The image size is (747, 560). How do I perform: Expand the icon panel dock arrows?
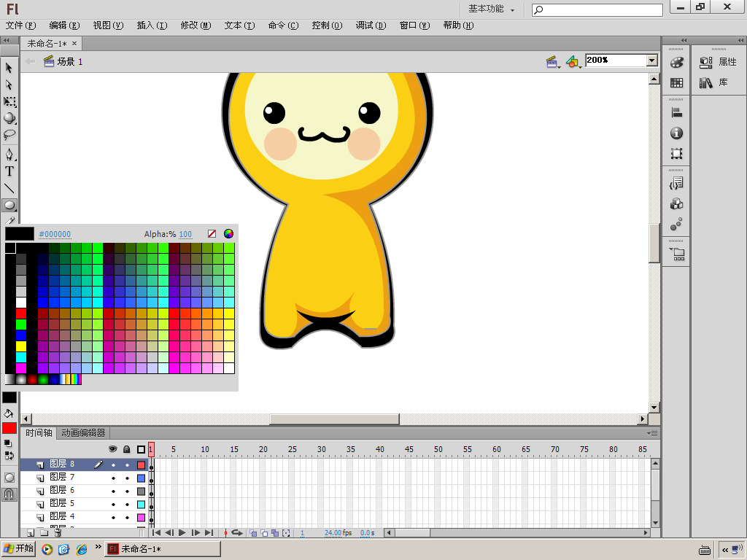684,41
